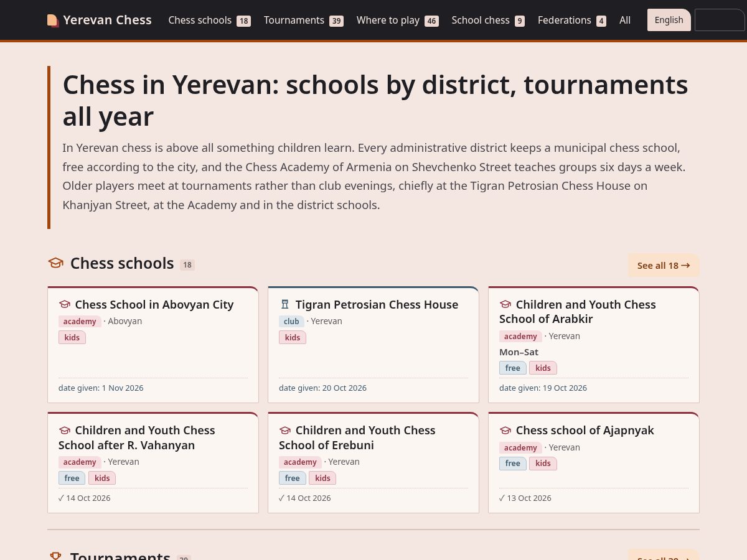
Task: Click free tag on Arabkir school card
Action: coord(513,368)
